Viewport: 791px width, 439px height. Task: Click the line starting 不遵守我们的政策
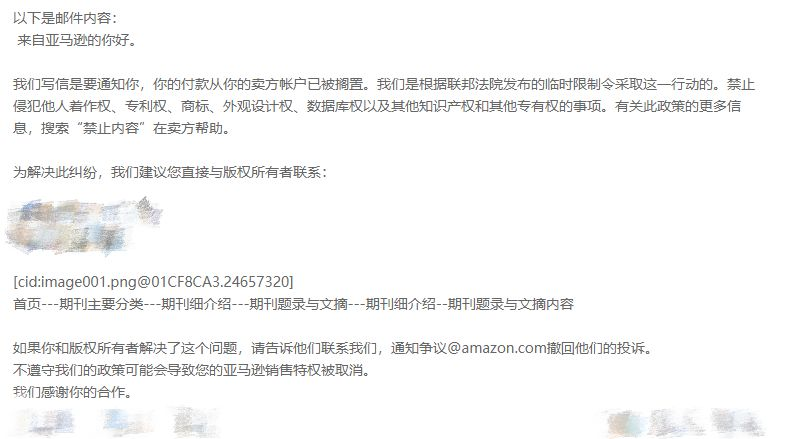click(192, 370)
